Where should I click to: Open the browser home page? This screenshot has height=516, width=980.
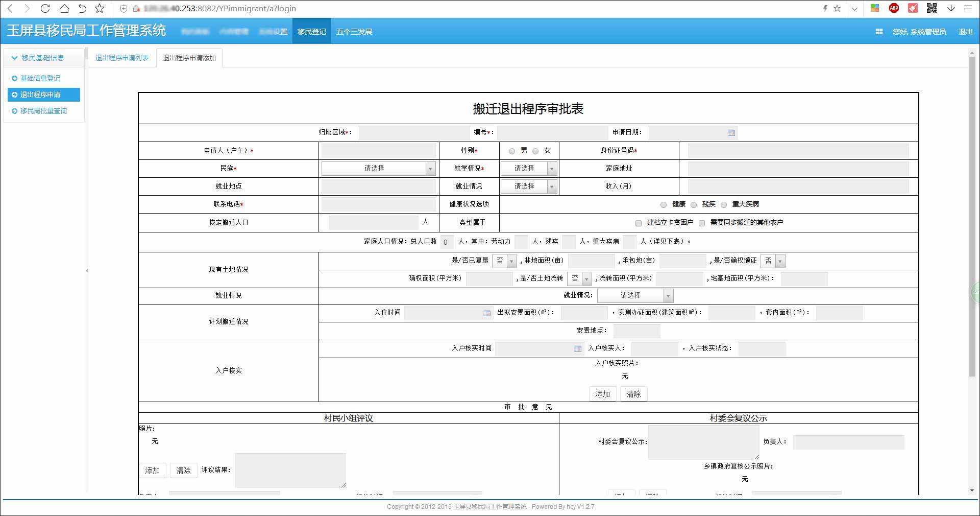coord(64,9)
